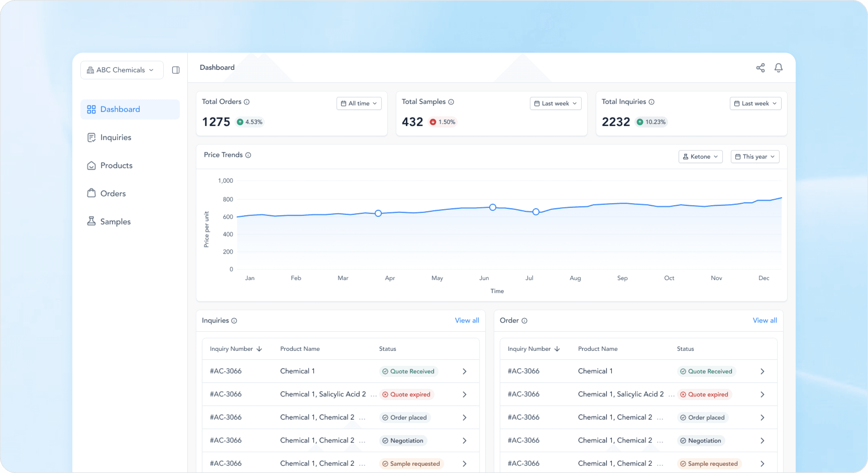
Task: Sort Order table by Inquiry Number arrow
Action: (x=557, y=349)
